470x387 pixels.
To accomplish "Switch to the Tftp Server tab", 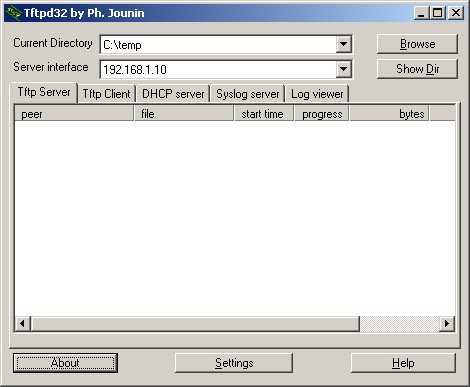I will pyautogui.click(x=44, y=92).
